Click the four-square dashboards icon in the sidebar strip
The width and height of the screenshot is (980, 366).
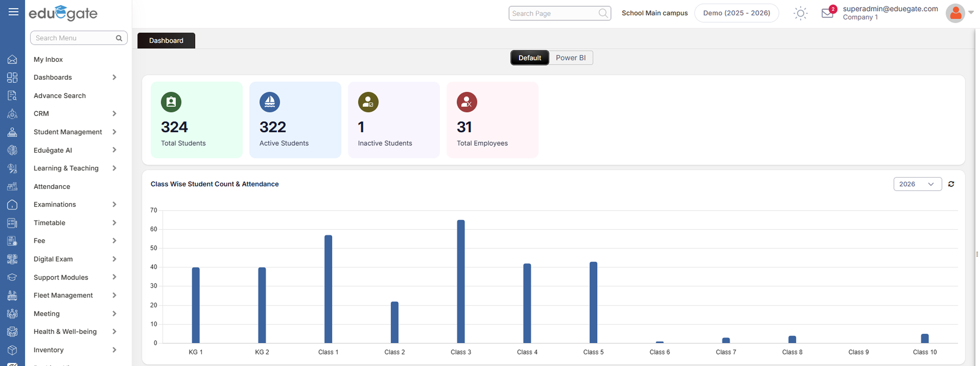click(12, 77)
